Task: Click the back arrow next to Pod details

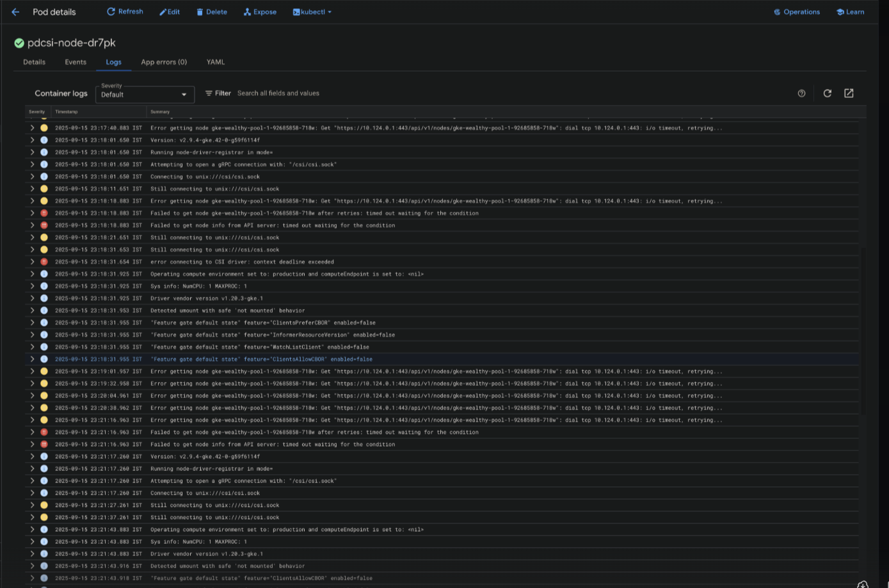Action: [x=15, y=12]
